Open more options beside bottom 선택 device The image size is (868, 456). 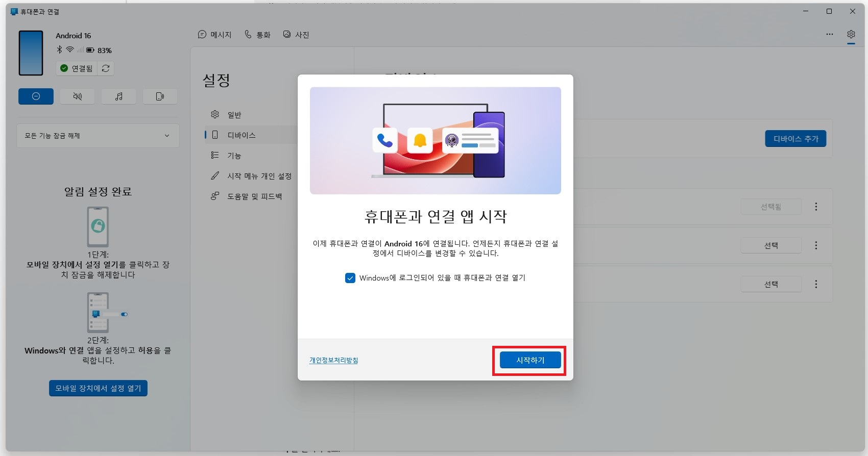tap(816, 284)
